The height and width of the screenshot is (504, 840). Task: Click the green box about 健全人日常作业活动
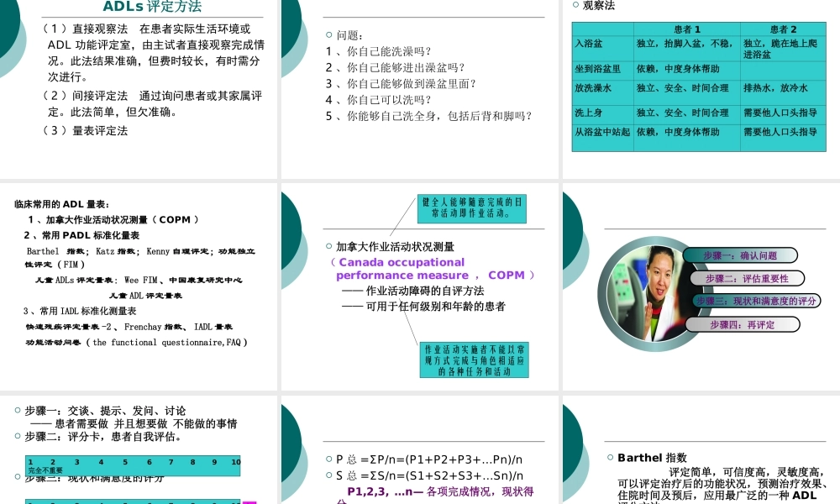tap(474, 207)
